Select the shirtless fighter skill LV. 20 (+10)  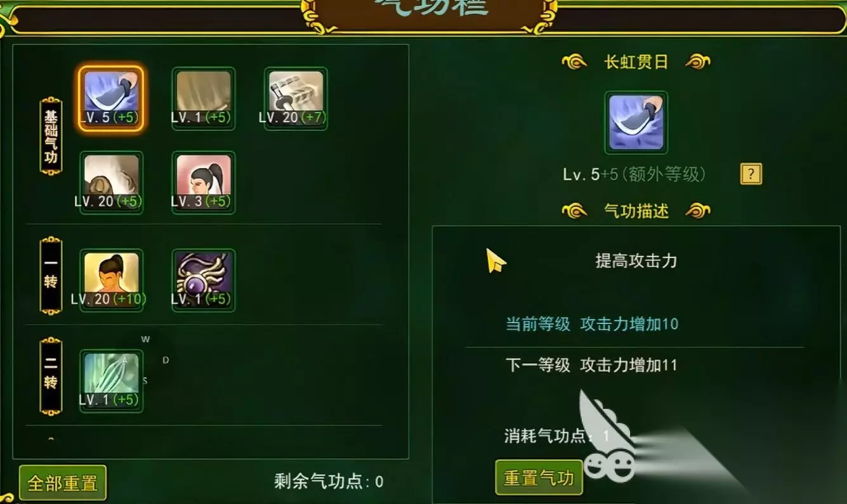[x=111, y=280]
